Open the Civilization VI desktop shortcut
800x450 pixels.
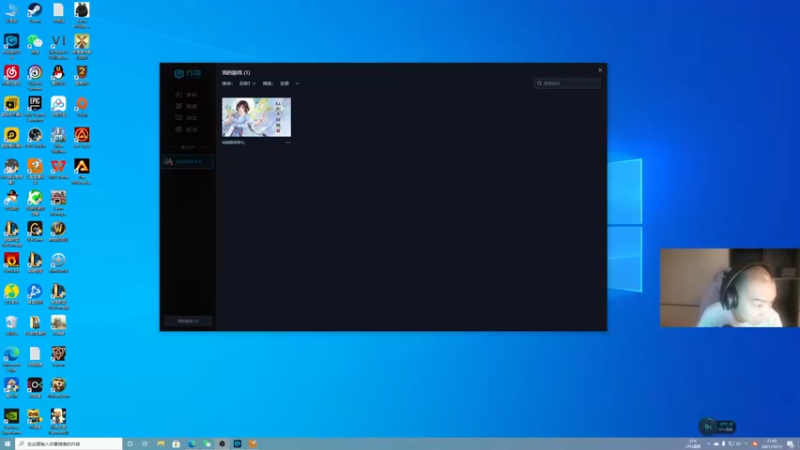tap(58, 46)
